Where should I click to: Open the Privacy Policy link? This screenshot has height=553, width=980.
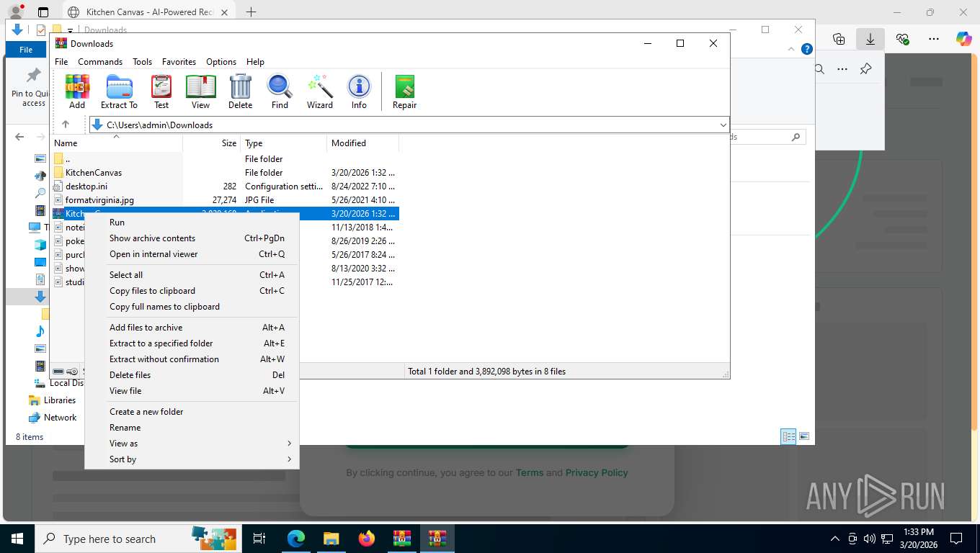pyautogui.click(x=597, y=473)
